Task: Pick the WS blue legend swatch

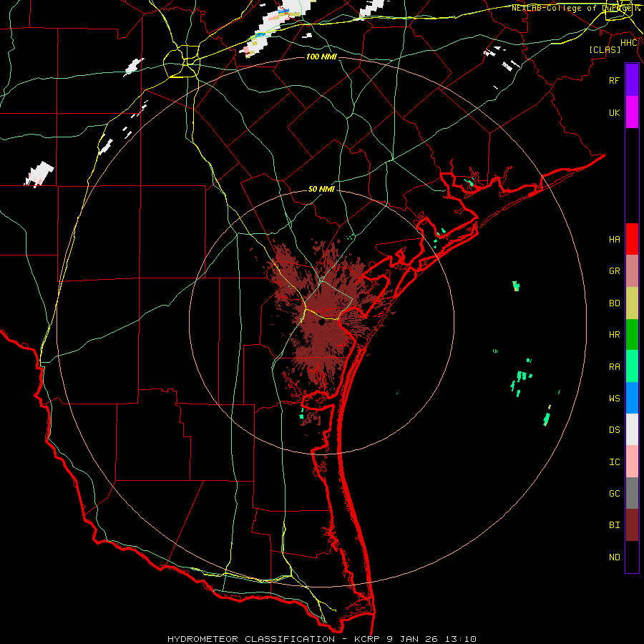Action: [632, 398]
